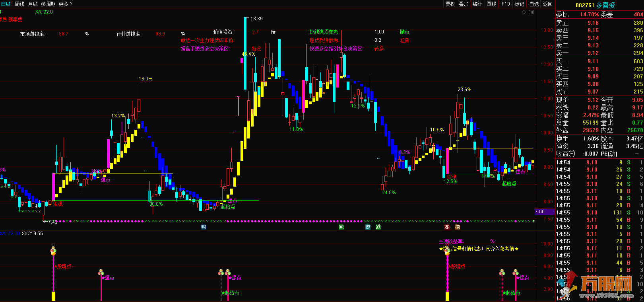Screen dimensions: 644x302
Task: Click the trade row with volume 131
Action: [x=599, y=213]
